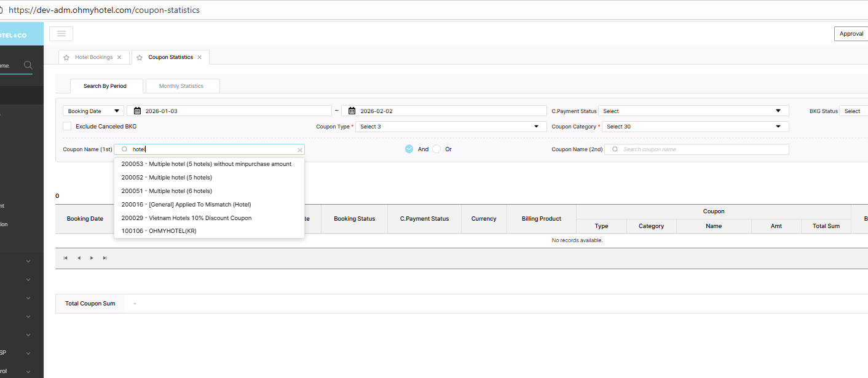Close the Hotel Bookings tab
Image resolution: width=868 pixels, height=378 pixels.
119,57
